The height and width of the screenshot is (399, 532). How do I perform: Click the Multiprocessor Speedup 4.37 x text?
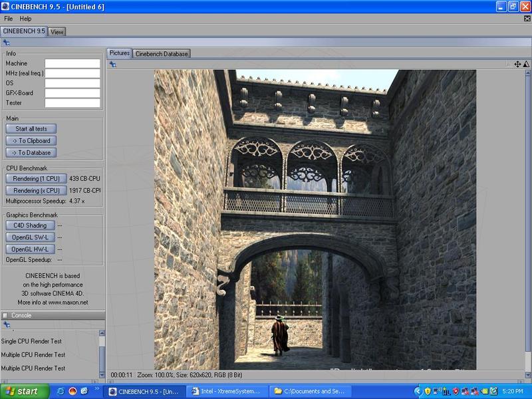click(45, 201)
